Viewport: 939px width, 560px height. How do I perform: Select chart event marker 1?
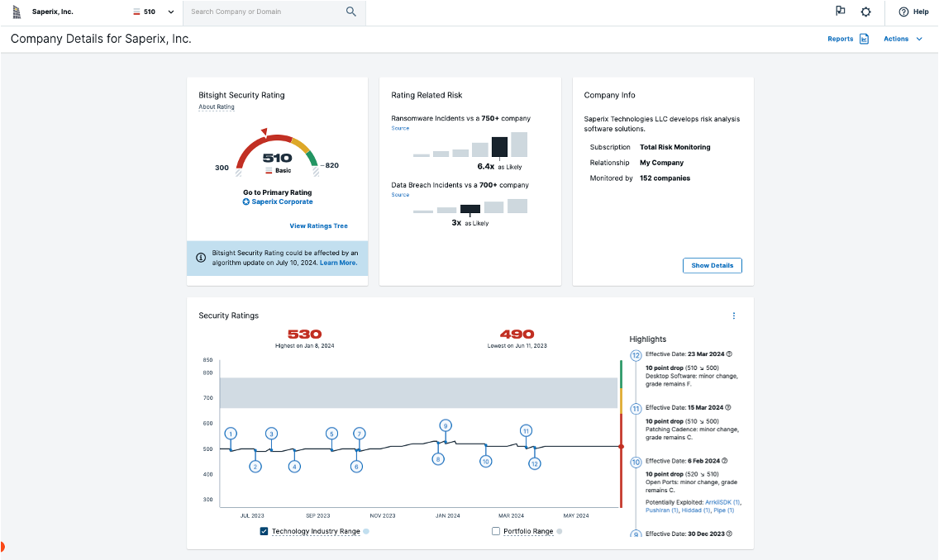[x=231, y=434]
